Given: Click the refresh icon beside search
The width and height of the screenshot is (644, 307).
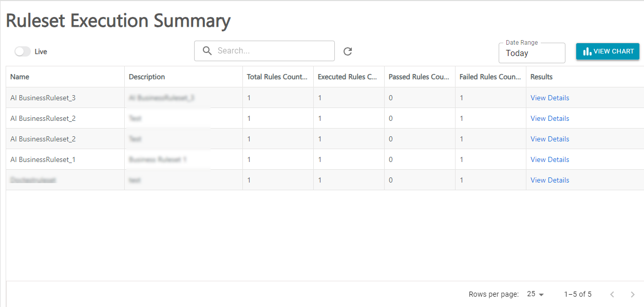Looking at the screenshot, I should [x=348, y=51].
